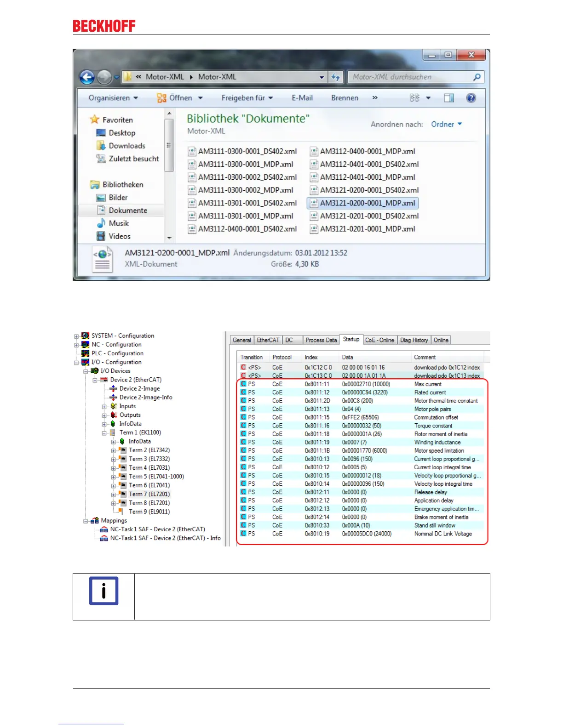Switch to the EtherCAT tab
This screenshot has height=728, width=563.
point(268,340)
